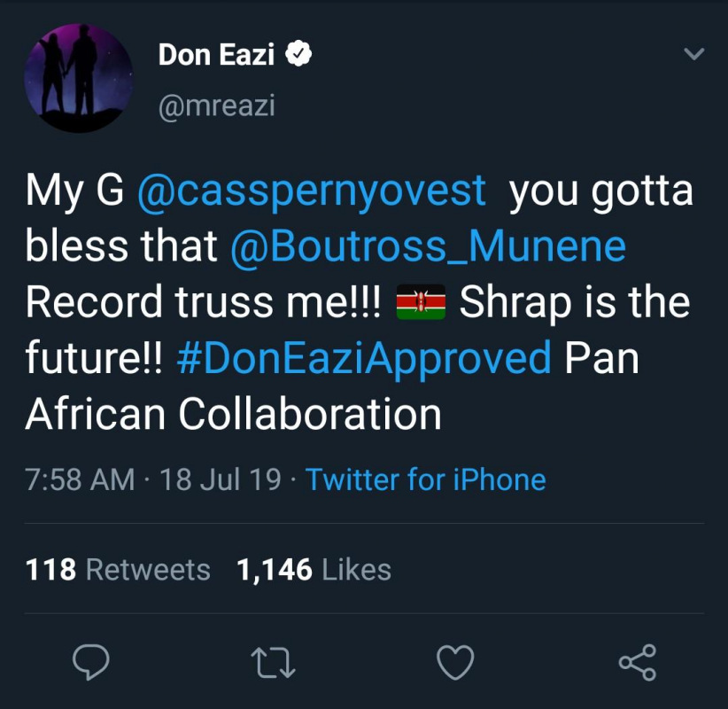Screen dimensions: 728x709
Task: Click the Kenya flag emoji in the tweet
Action: pyautogui.click(x=421, y=304)
